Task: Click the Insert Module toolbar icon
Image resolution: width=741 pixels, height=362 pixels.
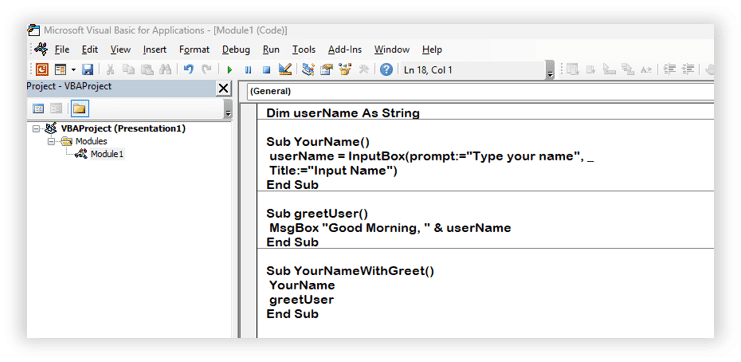Action: pos(60,70)
